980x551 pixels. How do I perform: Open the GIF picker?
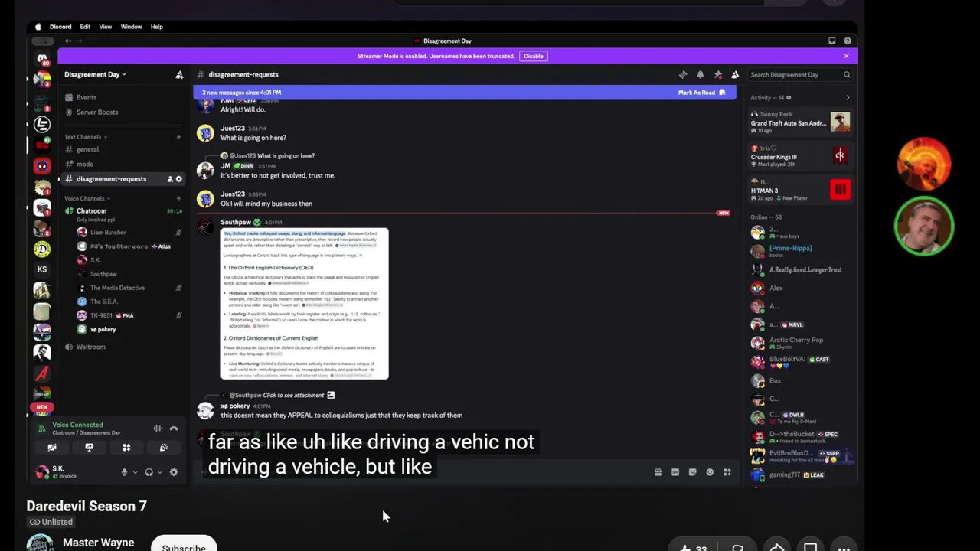pos(675,472)
